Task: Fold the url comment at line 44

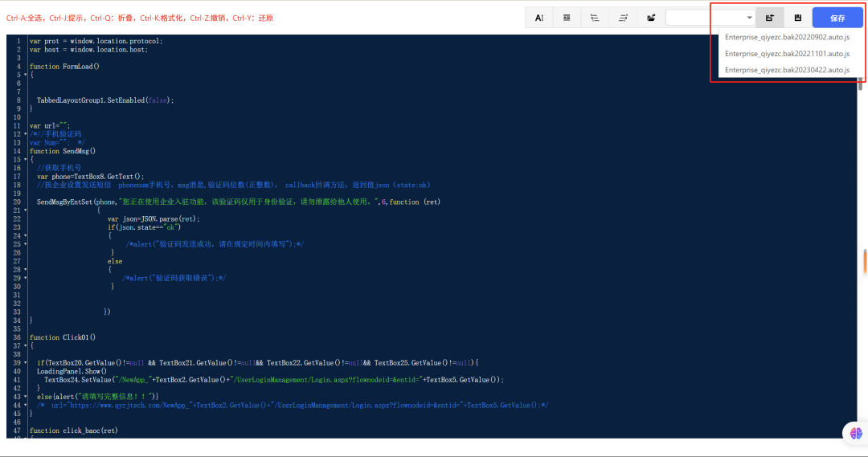Action: (x=26, y=405)
